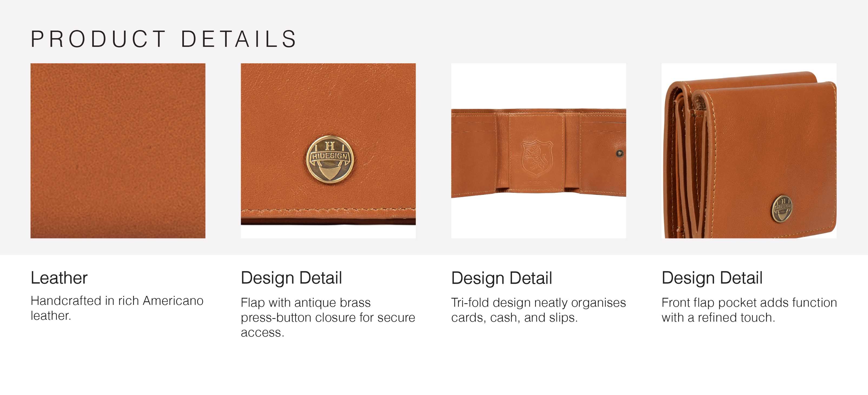
Task: Click the folded wallet side-view image
Action: click(x=749, y=151)
